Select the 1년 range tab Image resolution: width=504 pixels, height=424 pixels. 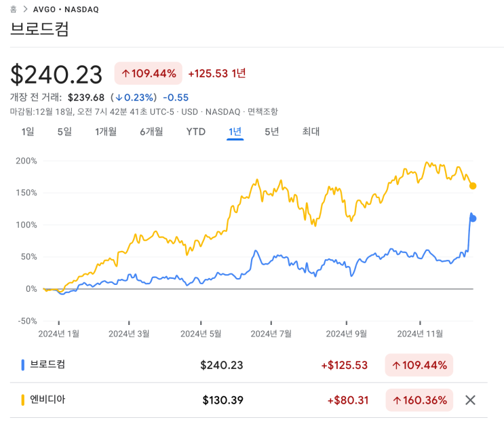pos(235,132)
